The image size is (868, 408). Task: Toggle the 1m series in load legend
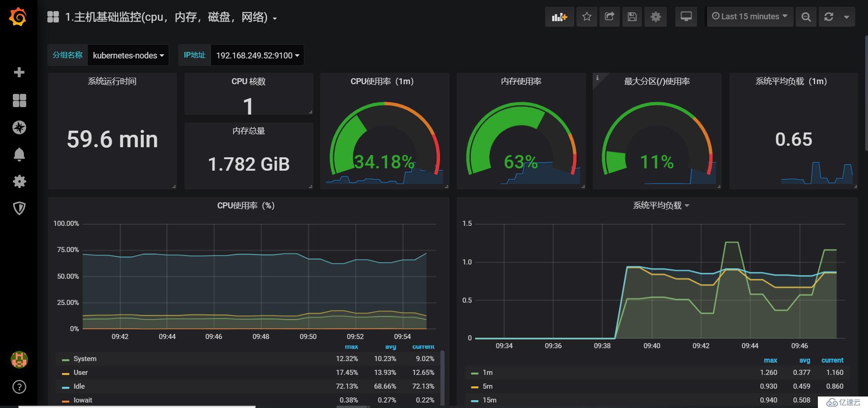coord(487,373)
